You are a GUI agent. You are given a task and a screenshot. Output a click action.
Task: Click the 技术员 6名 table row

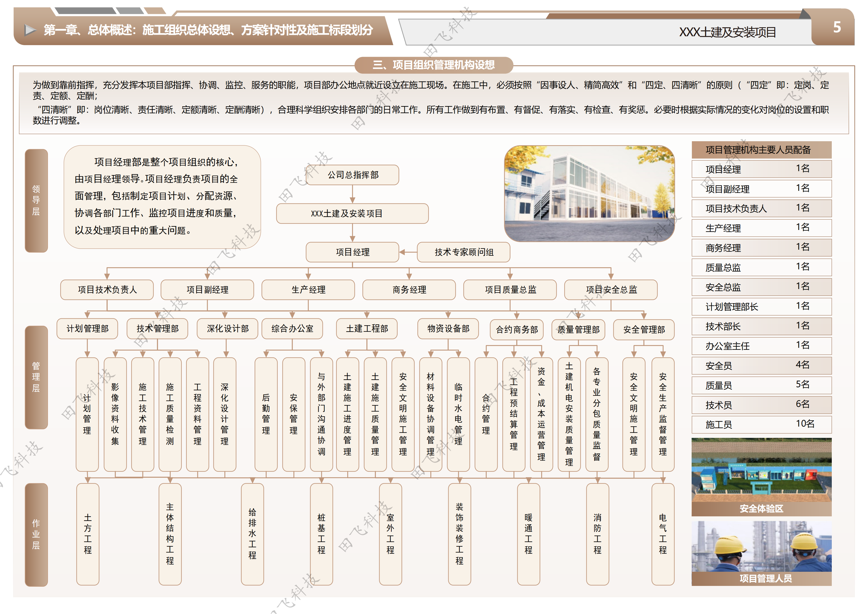coord(761,405)
